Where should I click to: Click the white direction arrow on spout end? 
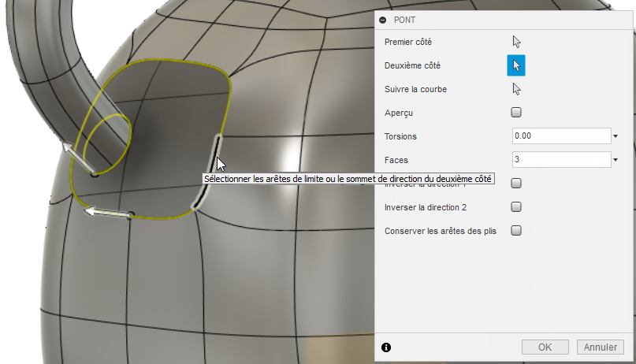coord(79,158)
